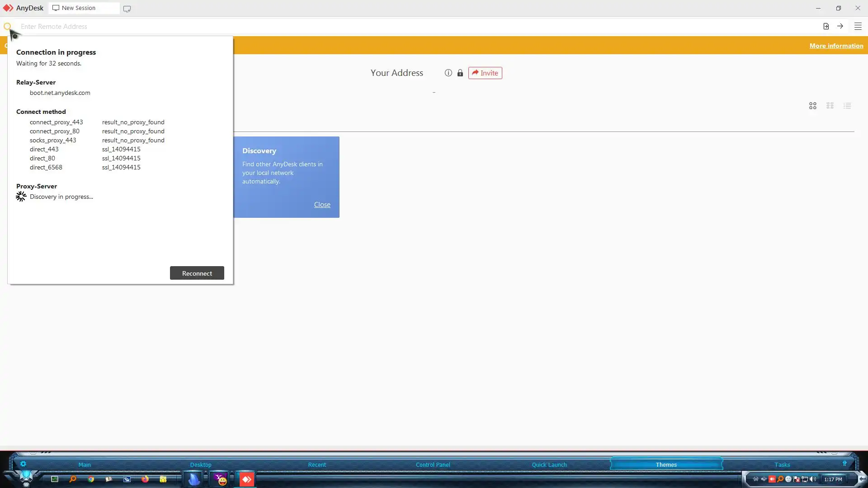Image resolution: width=868 pixels, height=488 pixels.
Task: Open the AnyDesk hamburger menu
Action: (x=858, y=26)
